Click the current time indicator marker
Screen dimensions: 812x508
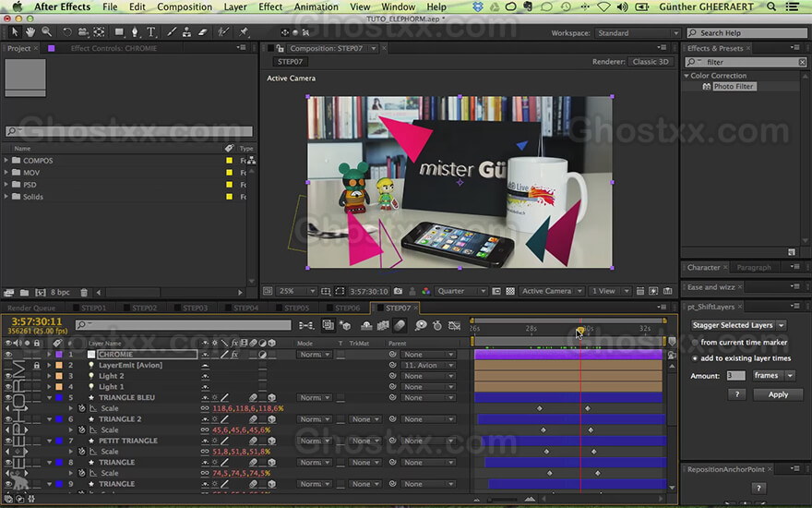[580, 331]
